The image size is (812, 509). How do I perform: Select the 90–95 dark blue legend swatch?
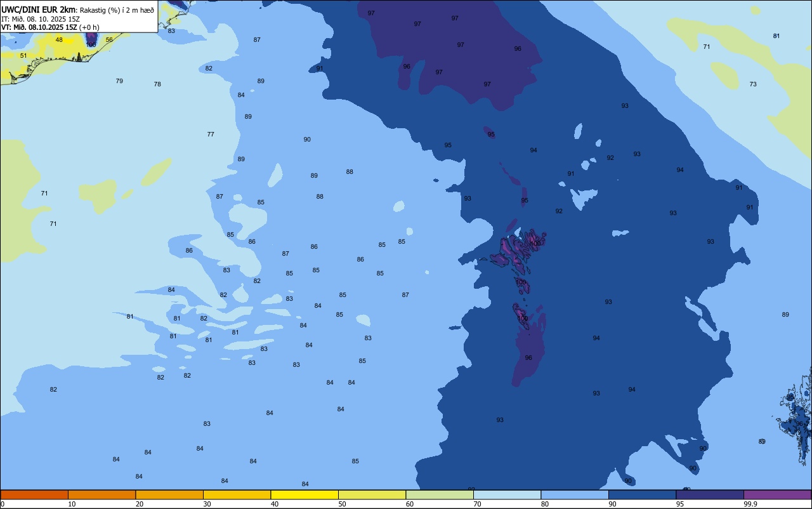642,494
